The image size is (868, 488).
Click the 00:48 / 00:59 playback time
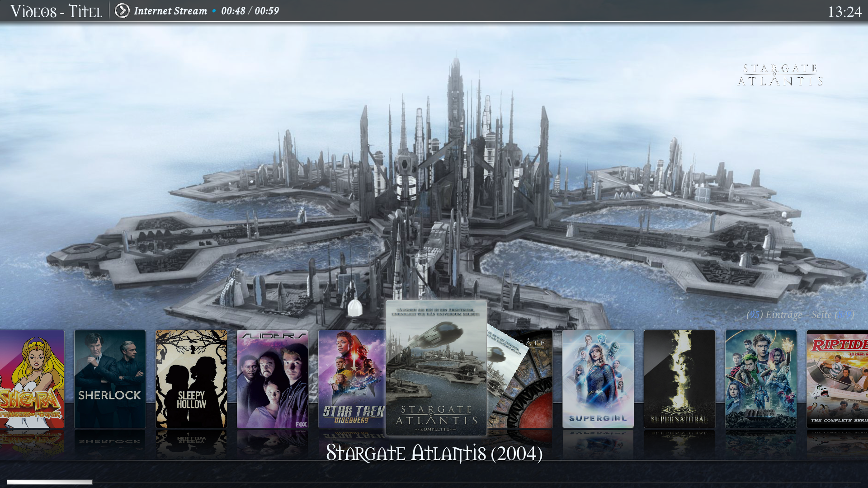point(250,11)
